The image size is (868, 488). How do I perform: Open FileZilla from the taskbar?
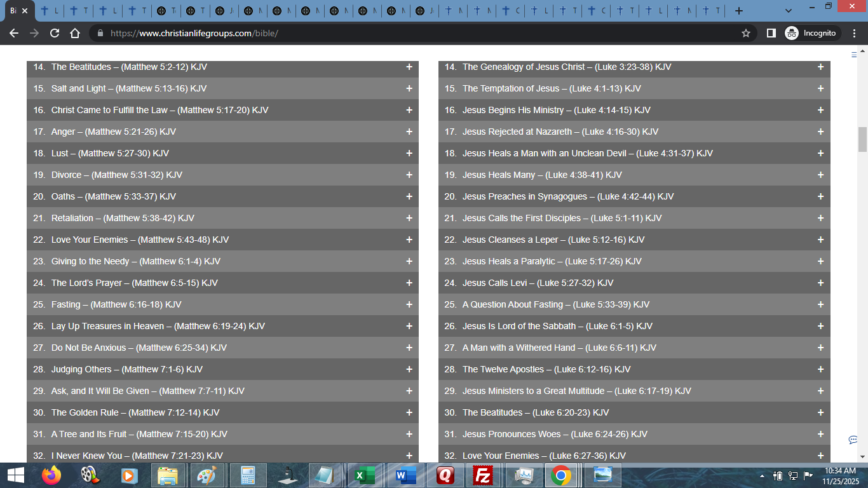point(484,475)
